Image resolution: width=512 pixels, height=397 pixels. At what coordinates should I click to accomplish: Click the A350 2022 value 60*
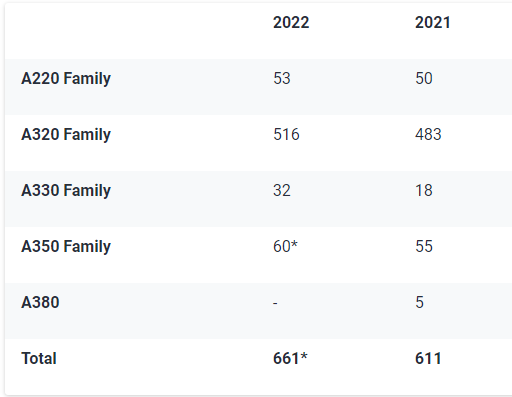tap(285, 246)
